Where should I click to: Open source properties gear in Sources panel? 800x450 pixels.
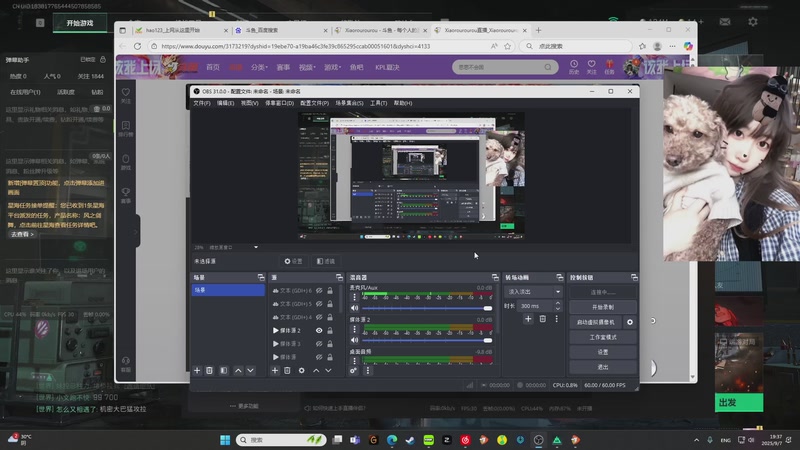pyautogui.click(x=302, y=370)
